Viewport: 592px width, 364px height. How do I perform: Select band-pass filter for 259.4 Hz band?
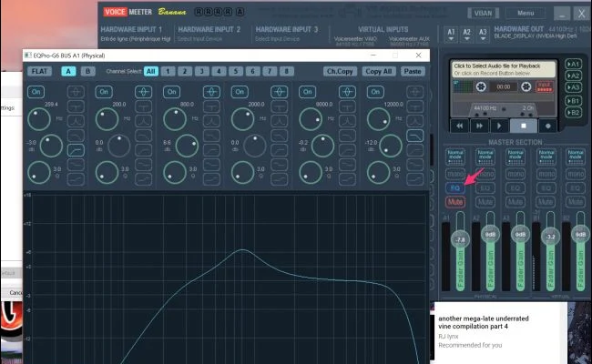(x=76, y=121)
